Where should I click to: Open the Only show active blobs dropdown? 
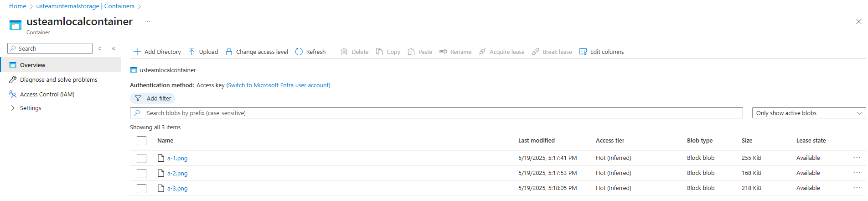point(809,113)
